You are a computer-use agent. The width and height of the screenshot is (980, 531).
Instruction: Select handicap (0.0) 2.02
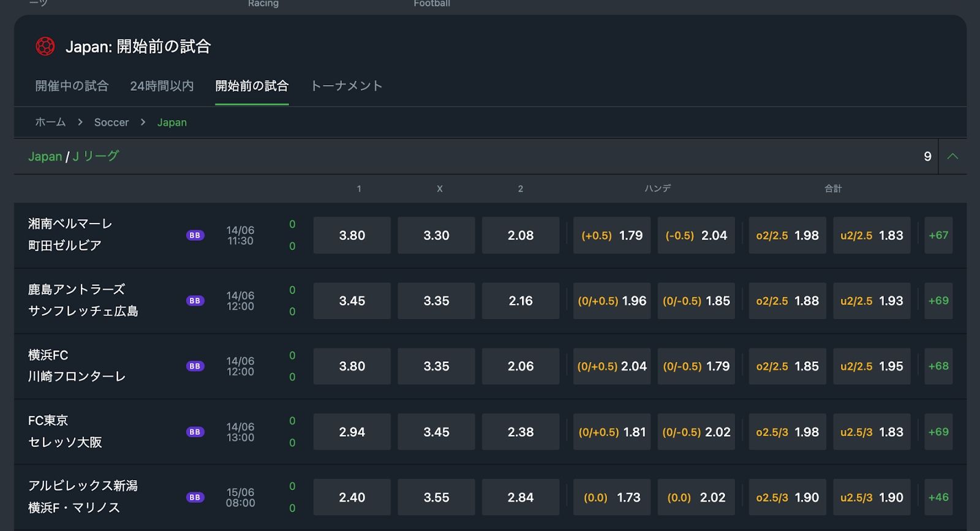point(696,497)
